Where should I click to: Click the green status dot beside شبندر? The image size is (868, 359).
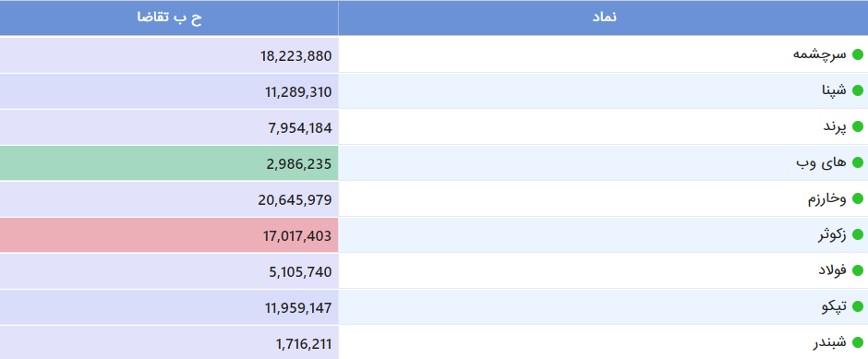pos(858,342)
